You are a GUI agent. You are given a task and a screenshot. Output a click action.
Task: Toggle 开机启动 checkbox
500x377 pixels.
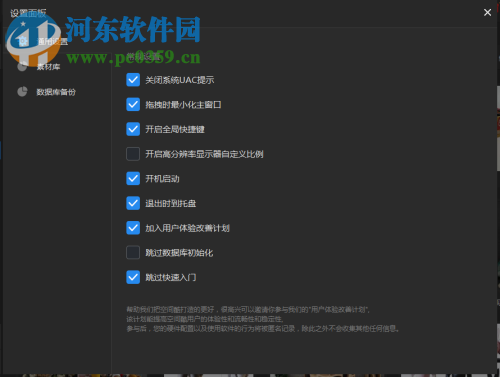click(x=133, y=179)
